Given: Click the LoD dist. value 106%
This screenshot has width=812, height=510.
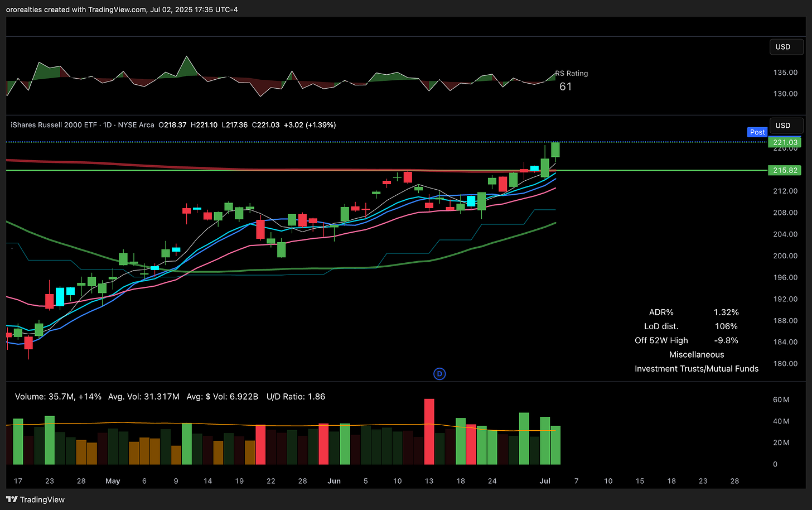Looking at the screenshot, I should click(726, 326).
